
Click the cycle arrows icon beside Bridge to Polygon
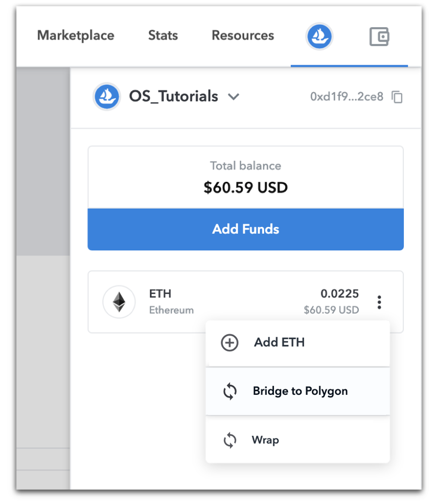pos(230,391)
